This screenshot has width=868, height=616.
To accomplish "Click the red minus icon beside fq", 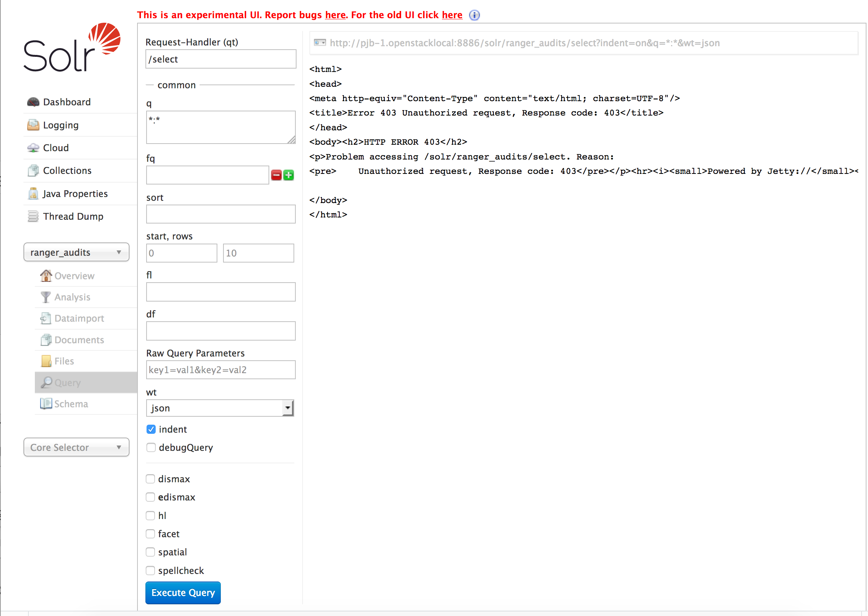I will (276, 175).
